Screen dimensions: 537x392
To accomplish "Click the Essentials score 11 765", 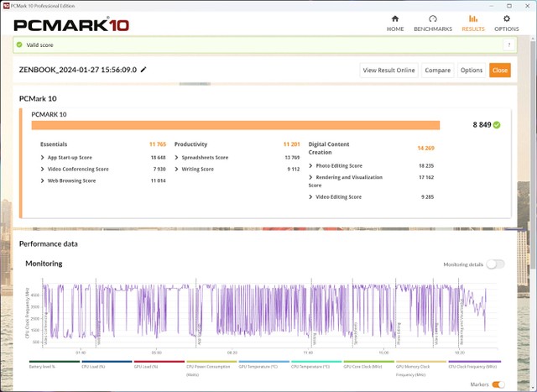I will (x=158, y=144).
